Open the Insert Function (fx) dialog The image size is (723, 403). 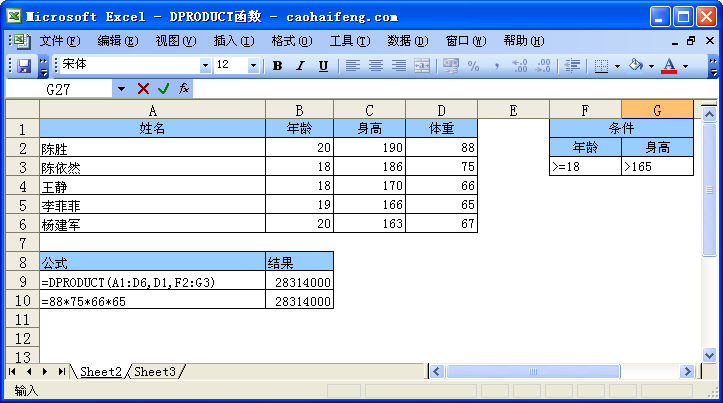pos(184,89)
